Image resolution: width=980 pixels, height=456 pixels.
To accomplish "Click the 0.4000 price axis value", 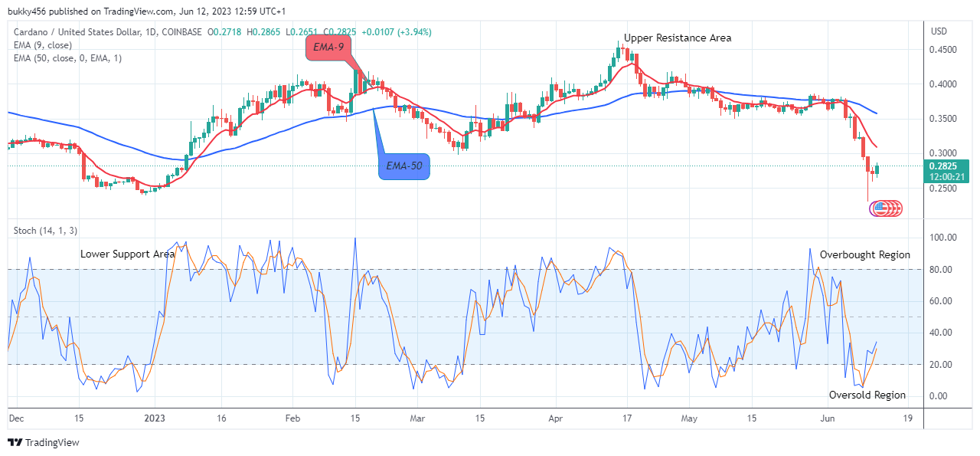I will (942, 84).
